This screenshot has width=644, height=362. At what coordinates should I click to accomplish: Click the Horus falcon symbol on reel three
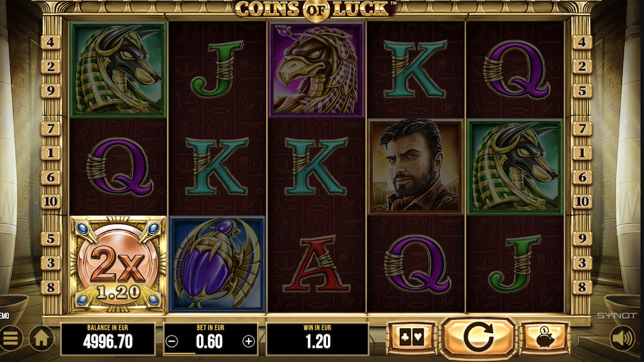point(316,70)
